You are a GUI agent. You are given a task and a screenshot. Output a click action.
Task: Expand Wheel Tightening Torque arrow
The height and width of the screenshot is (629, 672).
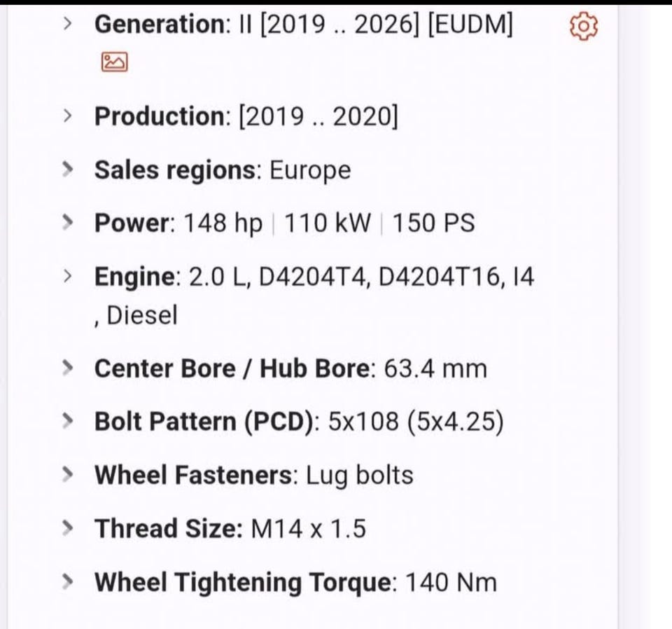[x=67, y=581]
